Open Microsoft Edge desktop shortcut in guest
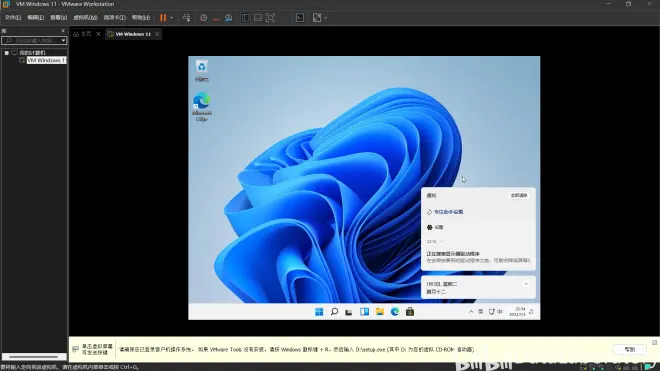 [202, 107]
